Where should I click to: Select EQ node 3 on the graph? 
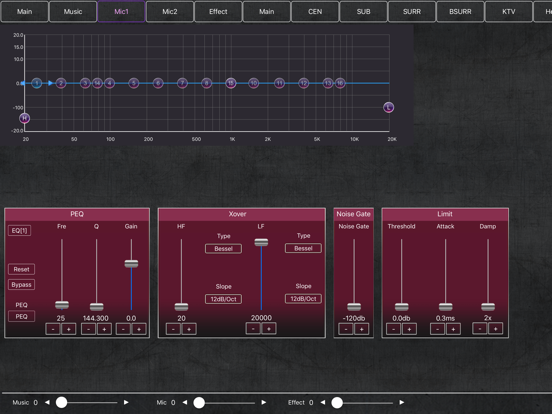(x=85, y=83)
